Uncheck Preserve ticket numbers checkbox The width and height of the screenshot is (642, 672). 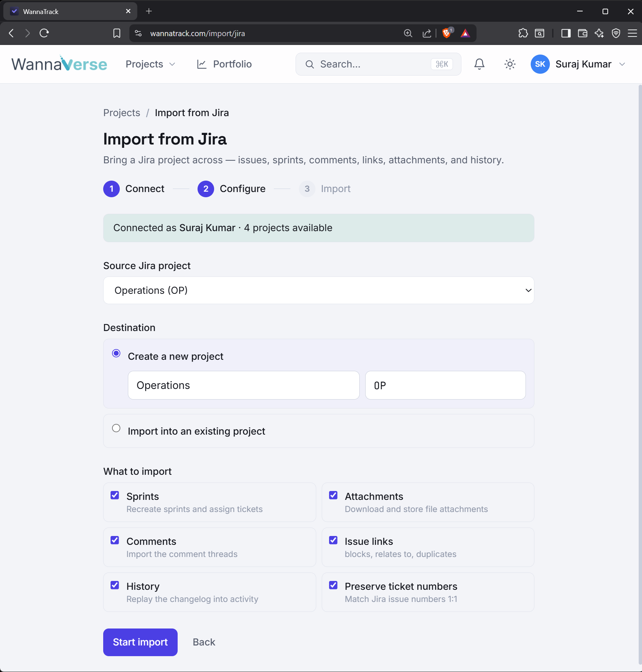(333, 585)
